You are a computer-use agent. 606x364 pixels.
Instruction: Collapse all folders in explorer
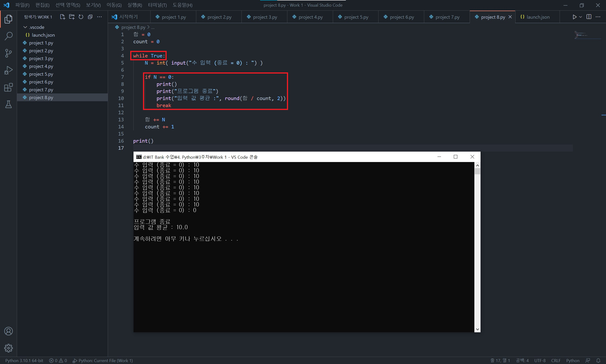tap(90, 17)
